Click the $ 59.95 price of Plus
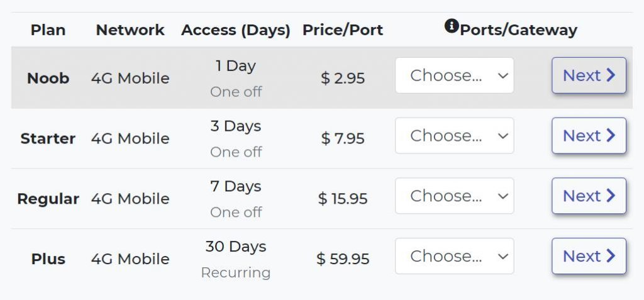The width and height of the screenshot is (644, 300). [x=343, y=259]
